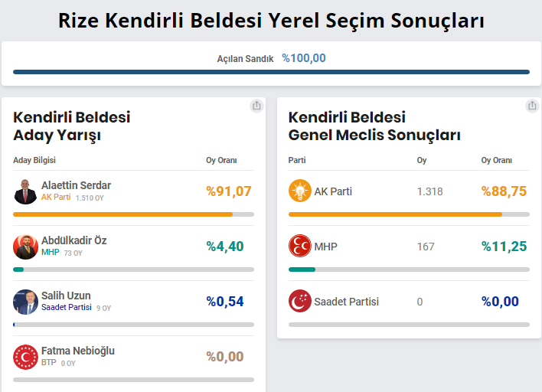Viewport: 542px width, 392px height.
Task: Open Alaettin Serdar candidate name
Action: [76, 185]
